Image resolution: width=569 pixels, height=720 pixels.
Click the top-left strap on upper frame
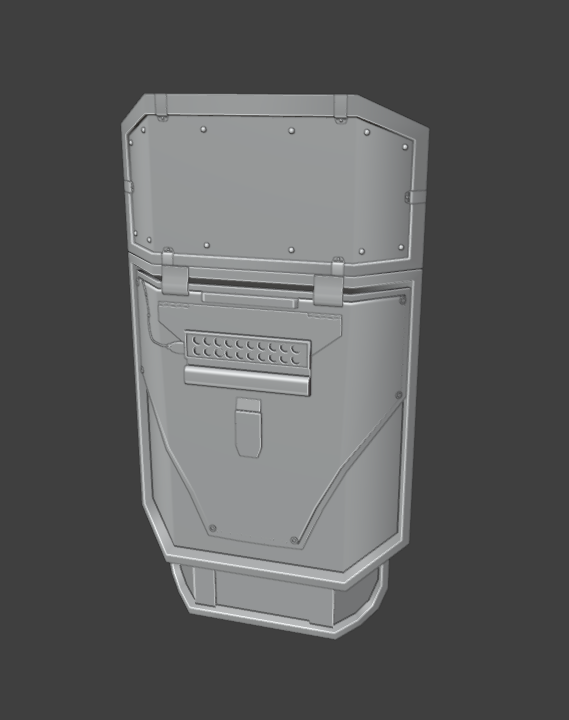coord(161,106)
